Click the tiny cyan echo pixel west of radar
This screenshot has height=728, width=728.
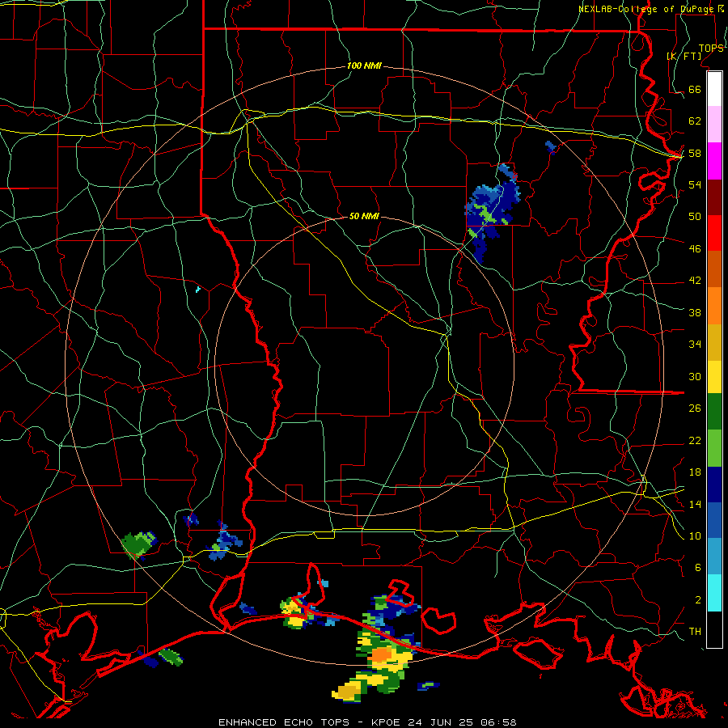click(x=198, y=290)
